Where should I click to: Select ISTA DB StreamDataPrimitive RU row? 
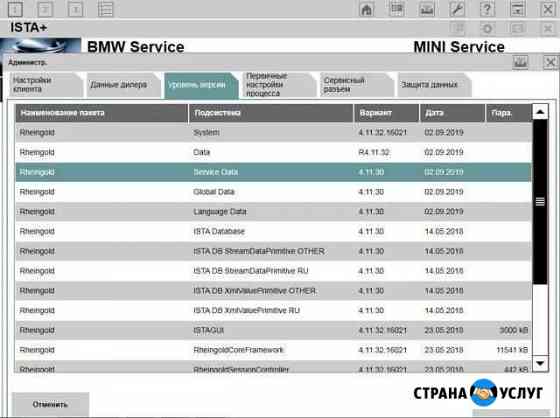click(x=273, y=271)
